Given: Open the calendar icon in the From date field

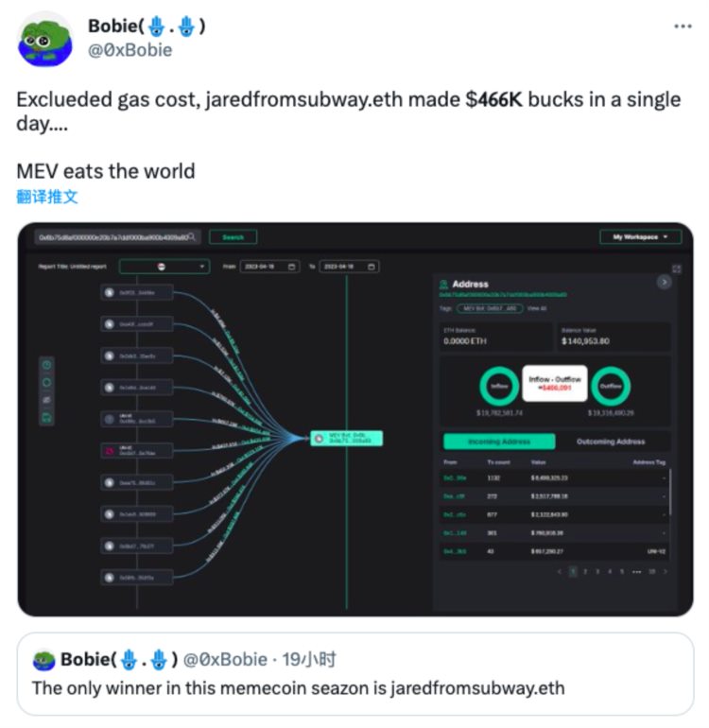Looking at the screenshot, I should click(x=292, y=267).
